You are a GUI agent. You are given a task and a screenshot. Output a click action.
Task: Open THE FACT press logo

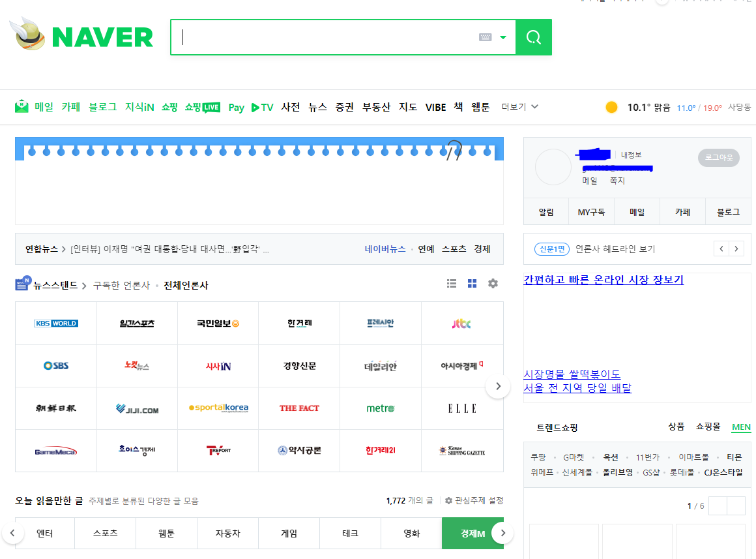pos(299,408)
